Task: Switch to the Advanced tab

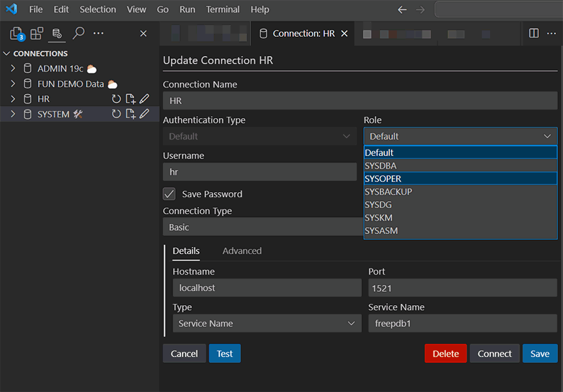Action: pos(242,251)
